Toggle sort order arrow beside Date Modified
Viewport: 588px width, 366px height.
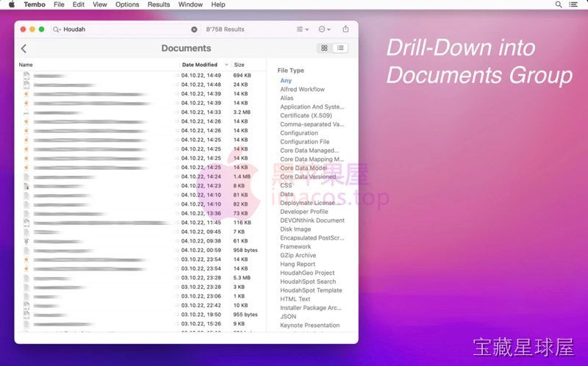226,65
